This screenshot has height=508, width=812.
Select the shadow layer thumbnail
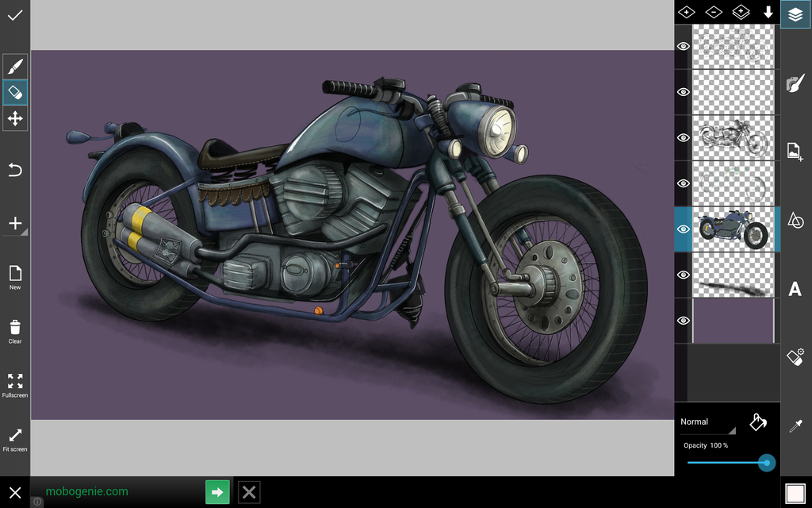[x=733, y=275]
